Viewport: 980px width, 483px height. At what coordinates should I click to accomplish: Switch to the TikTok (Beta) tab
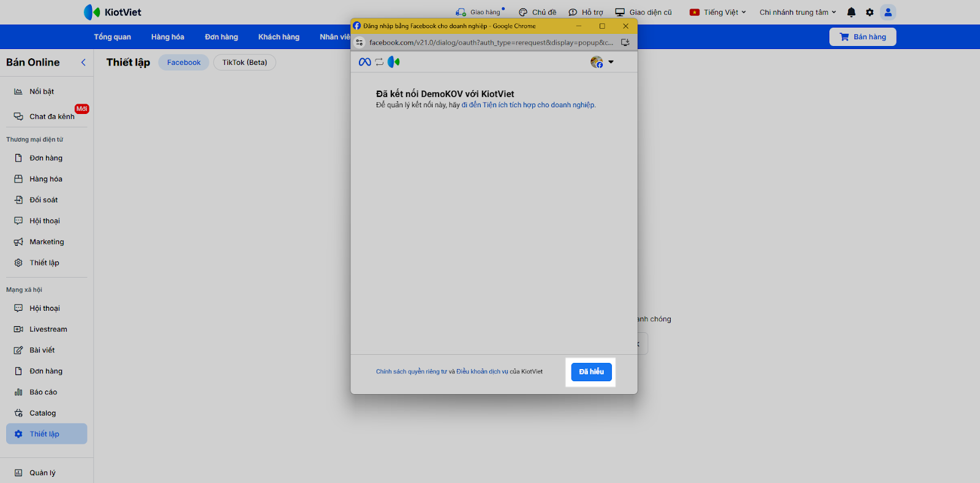tap(245, 63)
